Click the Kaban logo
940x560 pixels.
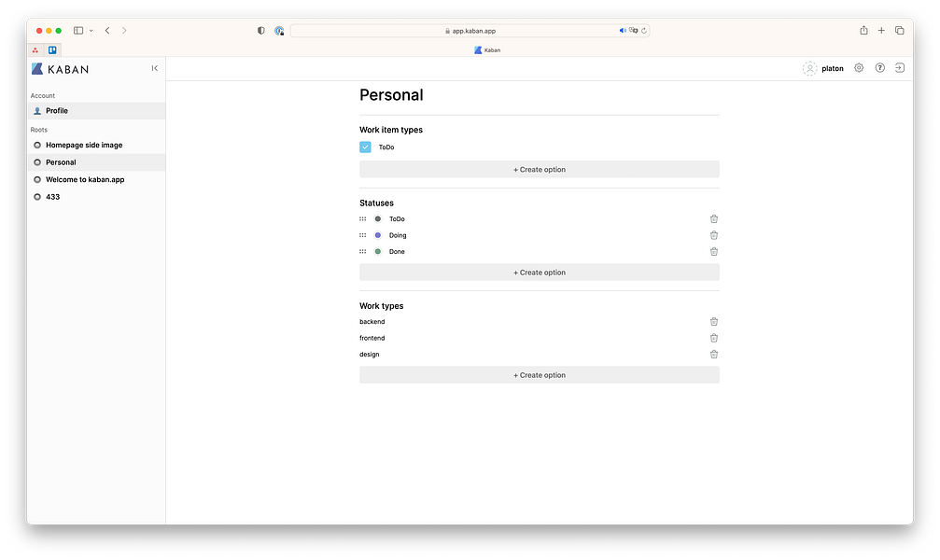(60, 69)
